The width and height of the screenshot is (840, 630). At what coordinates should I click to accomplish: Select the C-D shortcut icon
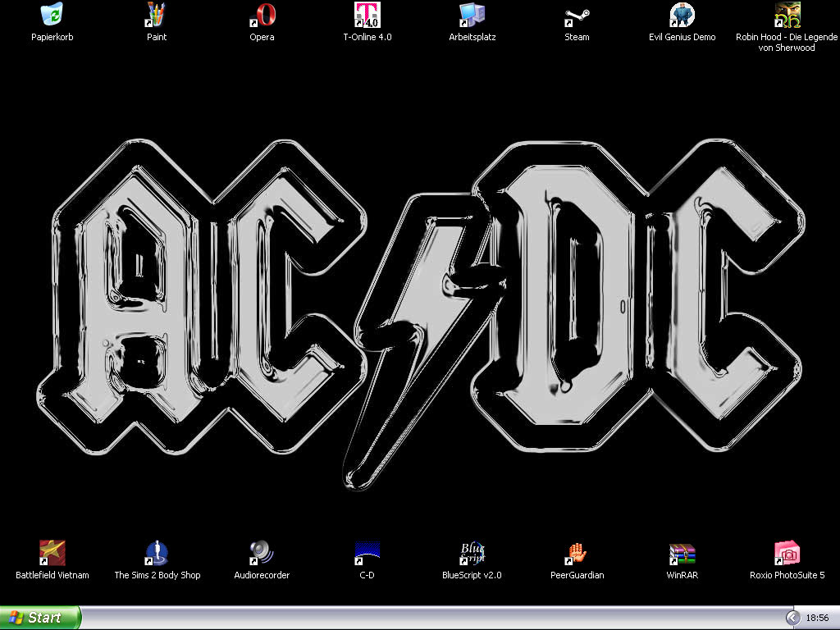pyautogui.click(x=367, y=553)
